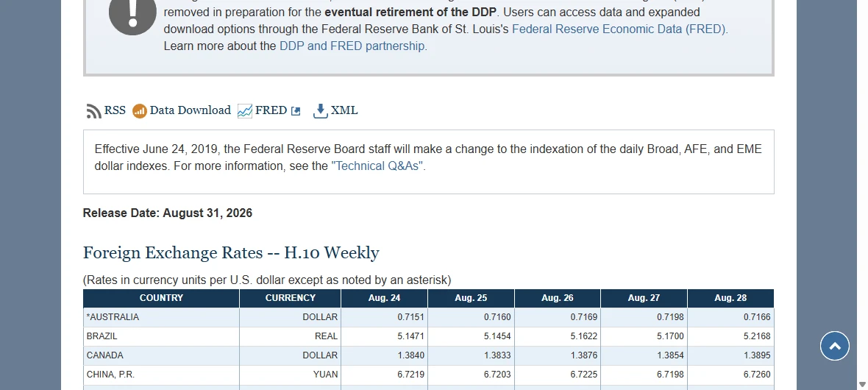The width and height of the screenshot is (868, 390).
Task: Select the *AUSTRALIA country cell
Action: pos(161,317)
